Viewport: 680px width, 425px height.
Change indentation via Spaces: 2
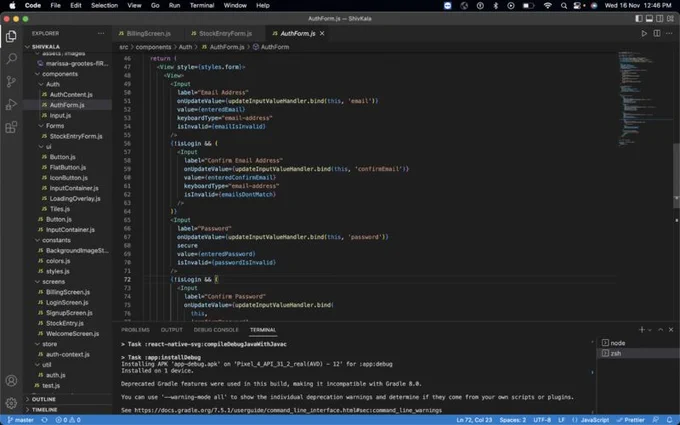(x=513, y=420)
